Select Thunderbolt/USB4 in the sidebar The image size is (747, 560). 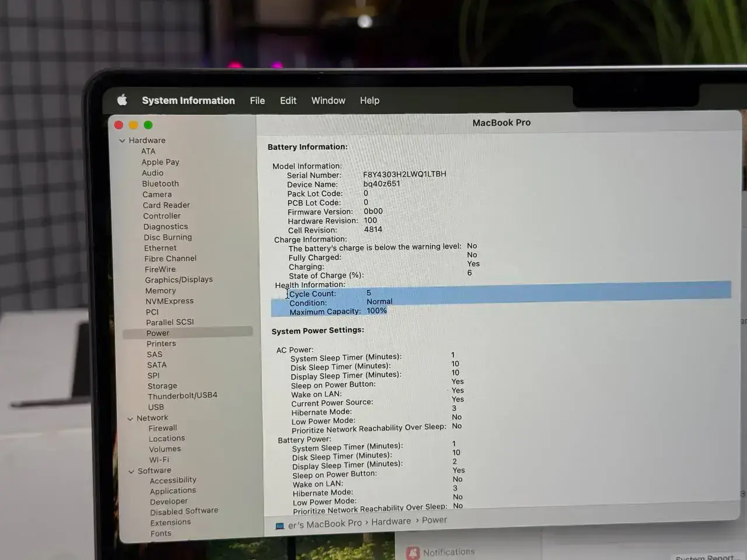[183, 395]
